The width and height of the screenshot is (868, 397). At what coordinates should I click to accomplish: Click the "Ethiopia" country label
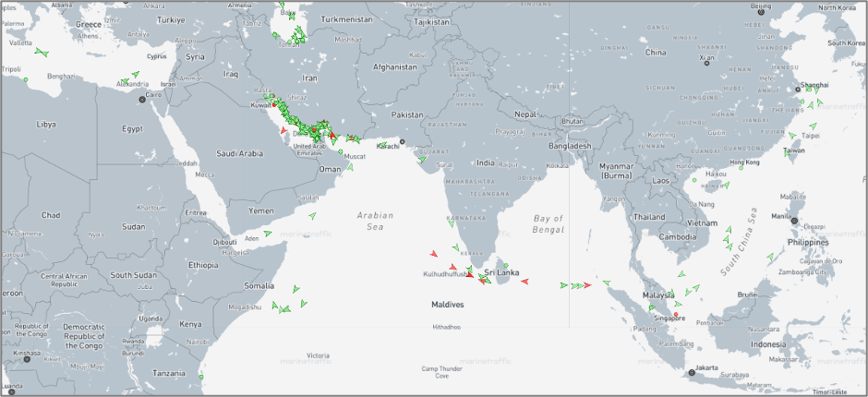pyautogui.click(x=203, y=265)
